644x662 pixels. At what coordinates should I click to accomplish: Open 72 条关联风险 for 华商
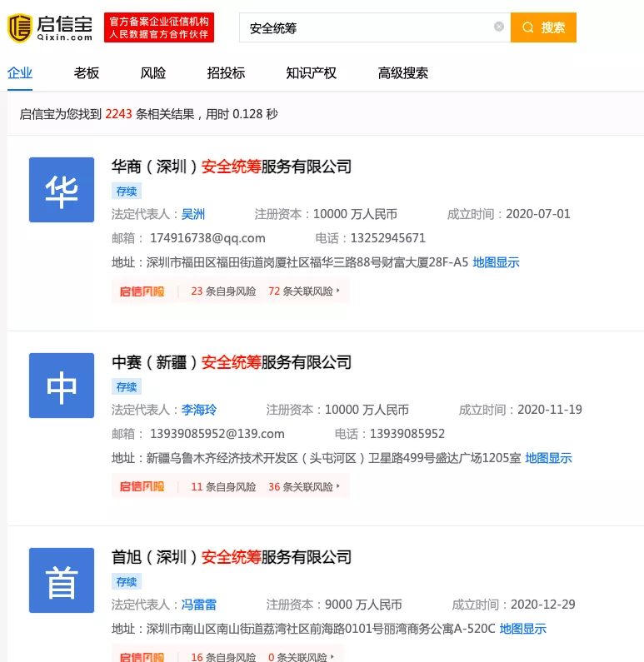pyautogui.click(x=301, y=291)
